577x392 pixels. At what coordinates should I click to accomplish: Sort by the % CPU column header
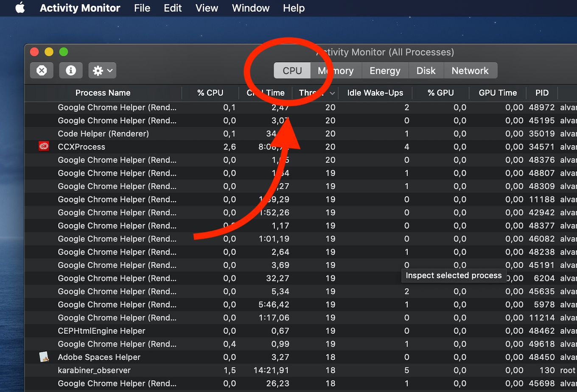[x=210, y=93]
